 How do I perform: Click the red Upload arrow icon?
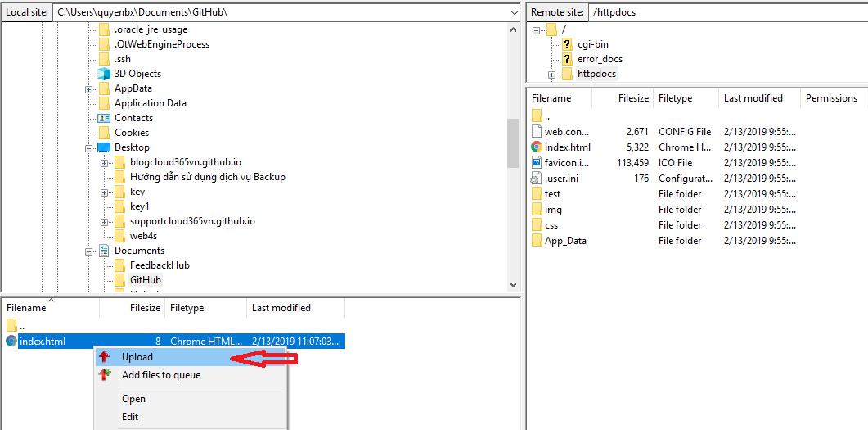(104, 357)
